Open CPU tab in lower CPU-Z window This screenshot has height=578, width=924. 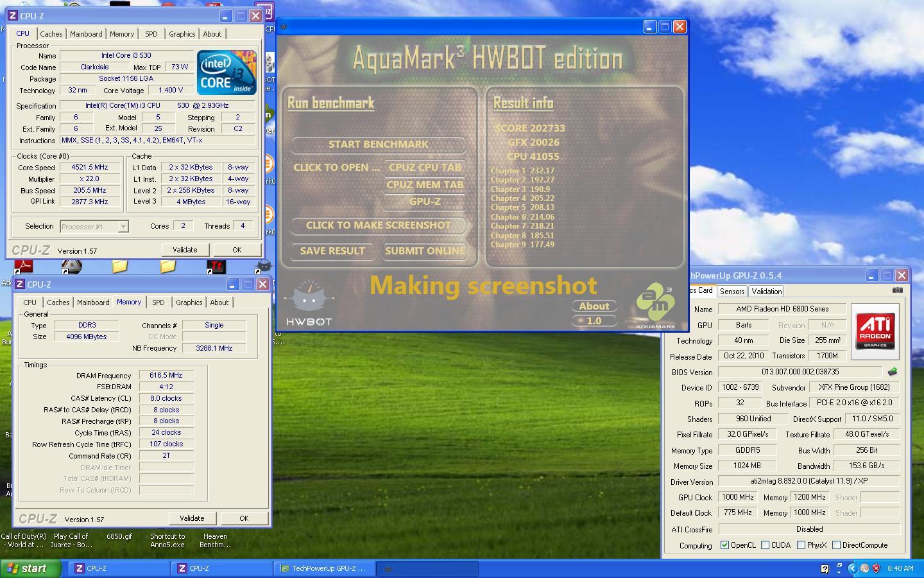[30, 302]
